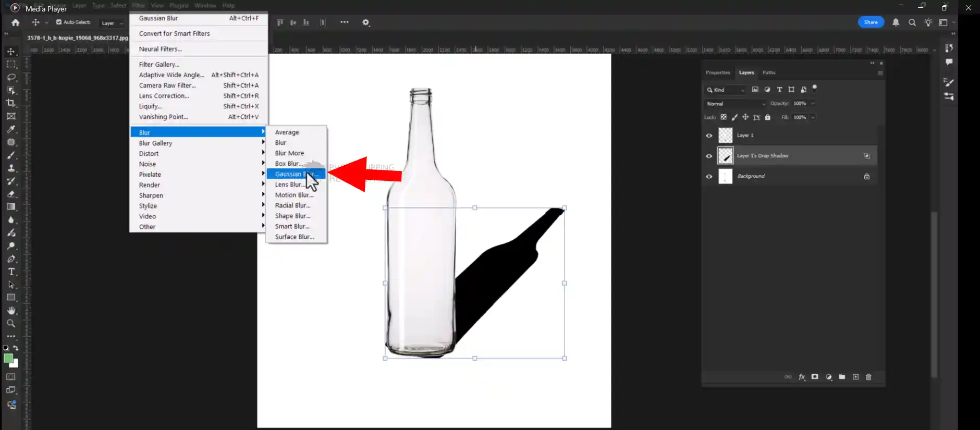This screenshot has height=430, width=980.
Task: Select the Lasso tool
Action: coord(11,77)
